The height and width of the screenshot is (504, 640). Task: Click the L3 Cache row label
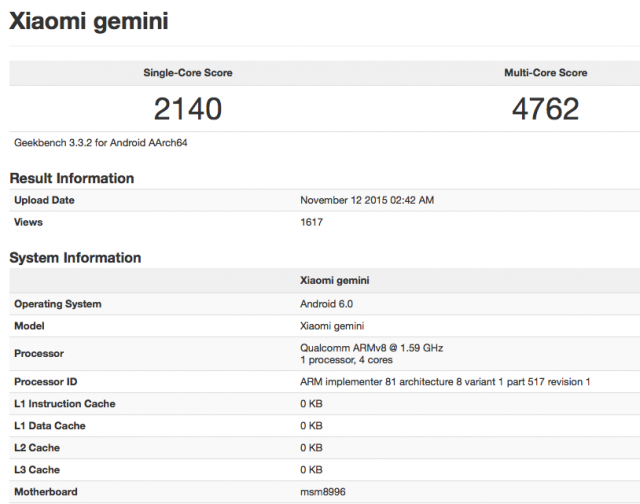pos(37,470)
